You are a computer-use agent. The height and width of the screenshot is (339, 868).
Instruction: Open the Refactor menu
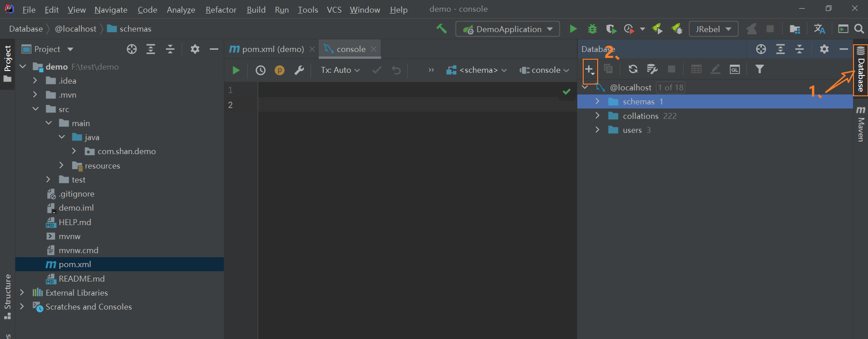221,9
